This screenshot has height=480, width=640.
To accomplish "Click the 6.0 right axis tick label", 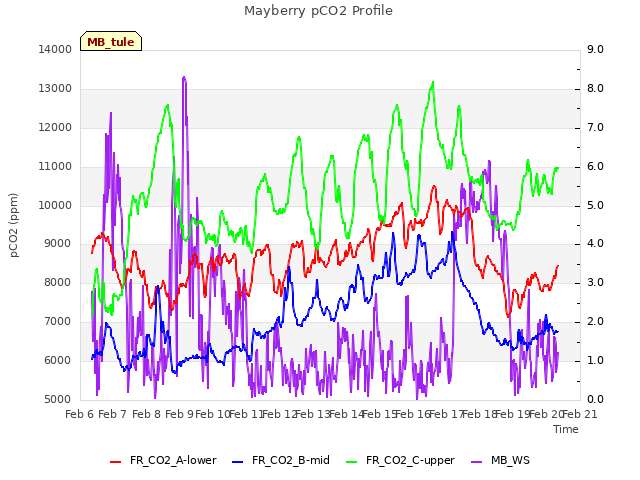I will (595, 167).
